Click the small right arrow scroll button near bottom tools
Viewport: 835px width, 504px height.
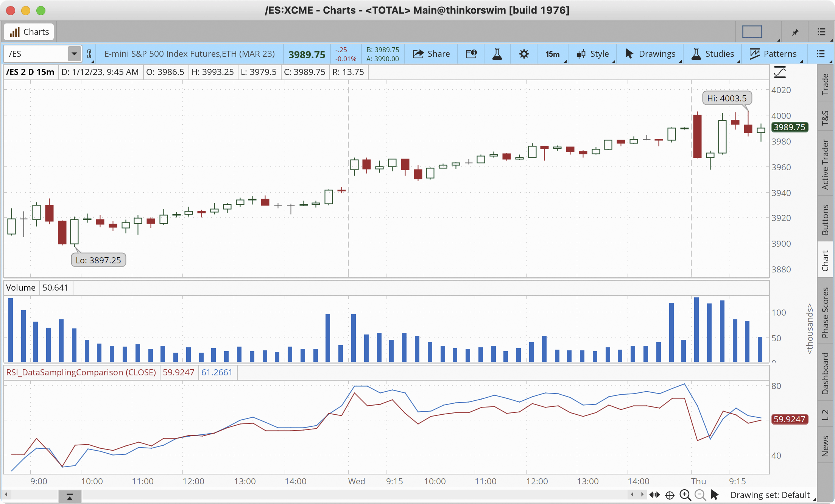tap(642, 495)
